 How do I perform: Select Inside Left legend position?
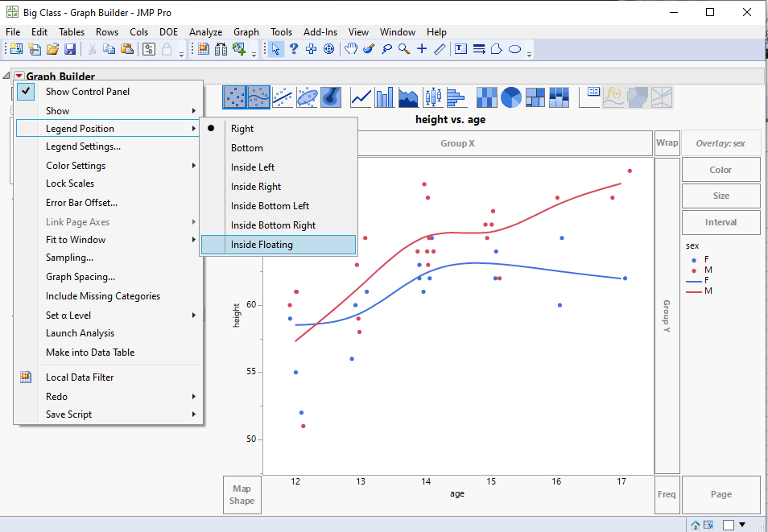[x=279, y=167]
